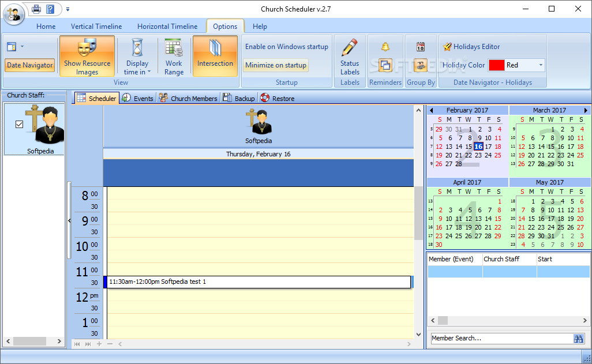Image resolution: width=592 pixels, height=364 pixels.
Task: Open the Backup tab
Action: 239,98
